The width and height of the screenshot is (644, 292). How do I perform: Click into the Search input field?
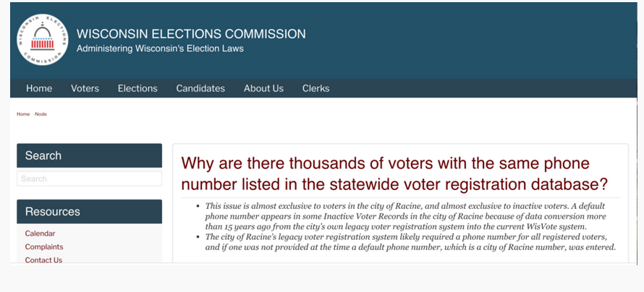point(89,179)
